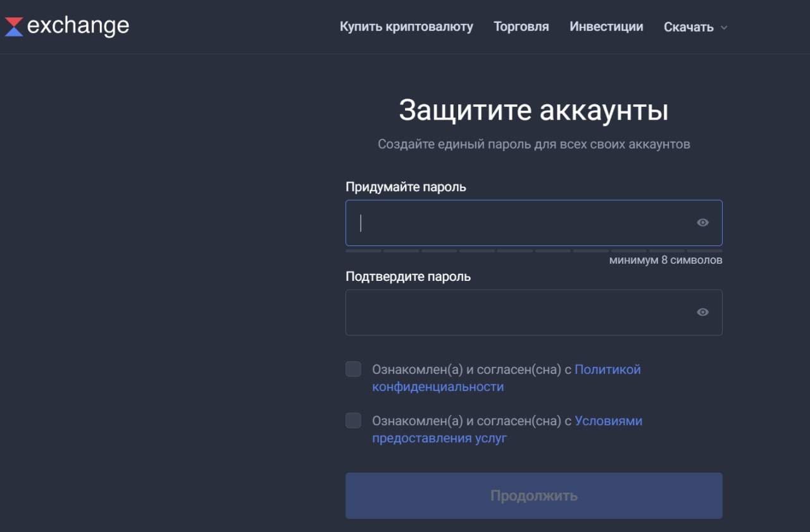Click the password strength indicator bar
The image size is (810, 532).
533,251
